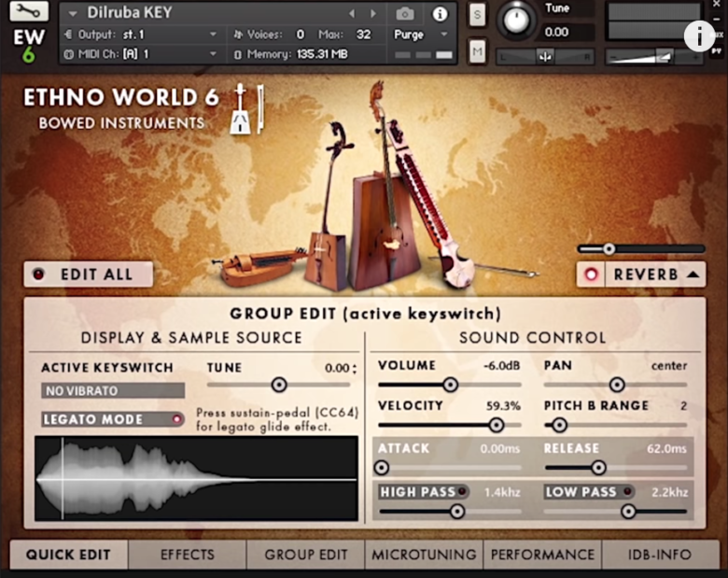Adjust the Velocity slider handle
Image resolution: width=728 pixels, height=578 pixels.
click(x=497, y=425)
